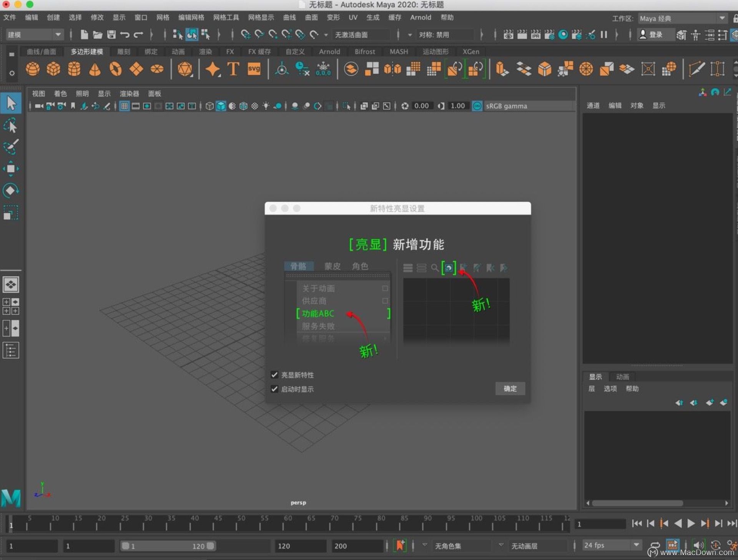Activate the Move tool in toolbox
738x560 pixels.
[11, 169]
